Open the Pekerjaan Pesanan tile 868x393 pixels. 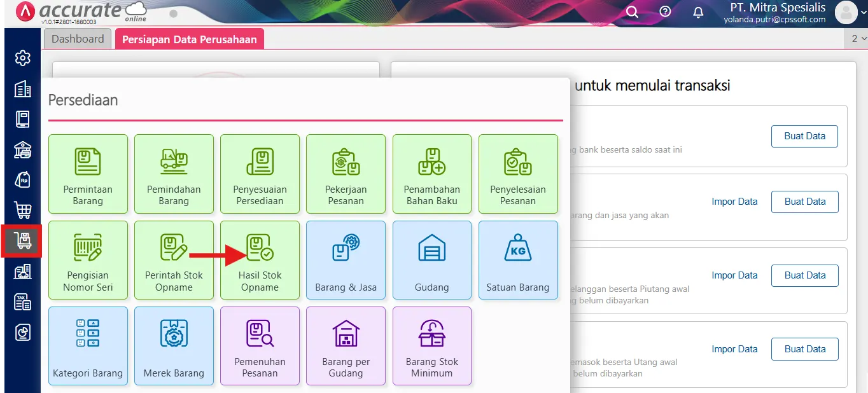point(346,174)
